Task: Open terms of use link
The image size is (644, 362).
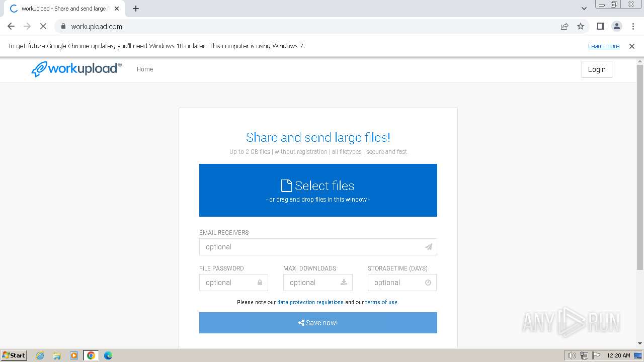Action: click(x=381, y=302)
